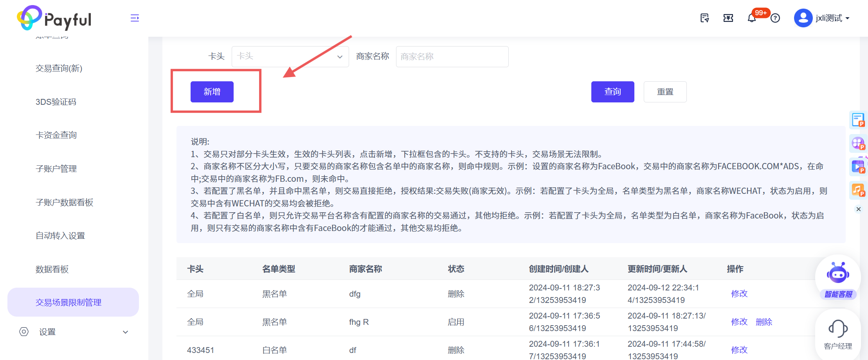Click the 创建时间/创建人 column header
The image size is (868, 360).
[558, 269]
